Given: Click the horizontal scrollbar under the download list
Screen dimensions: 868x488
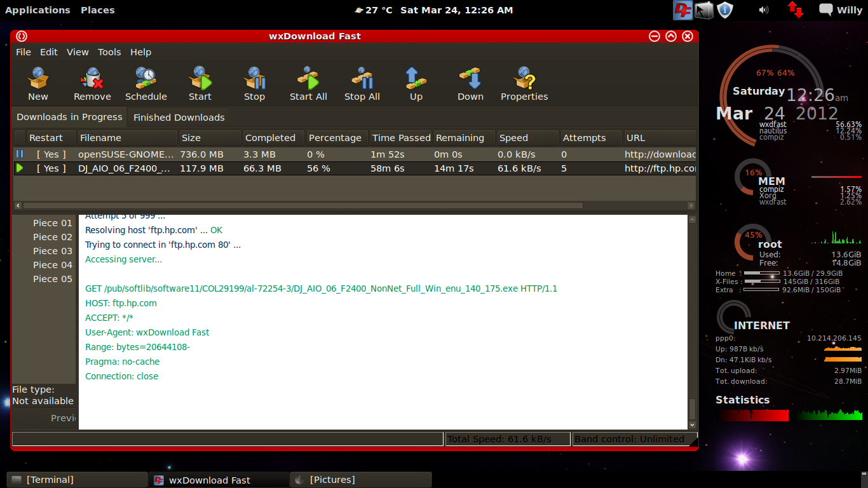Looking at the screenshot, I should click(x=302, y=205).
